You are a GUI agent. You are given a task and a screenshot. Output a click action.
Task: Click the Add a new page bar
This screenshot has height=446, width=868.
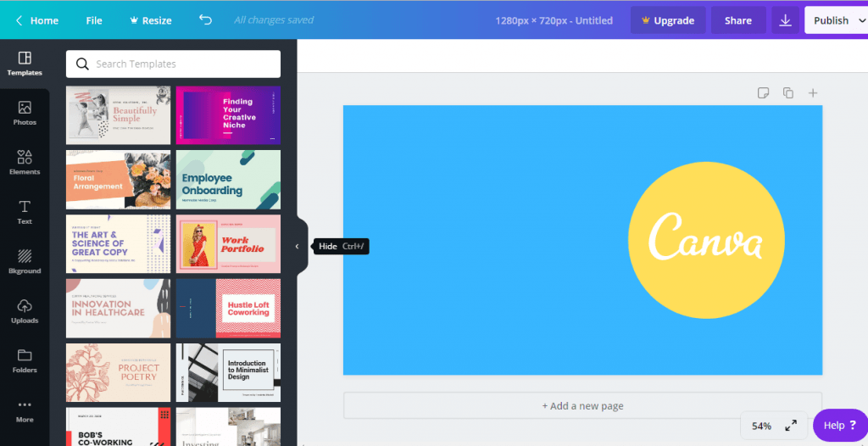(x=582, y=406)
